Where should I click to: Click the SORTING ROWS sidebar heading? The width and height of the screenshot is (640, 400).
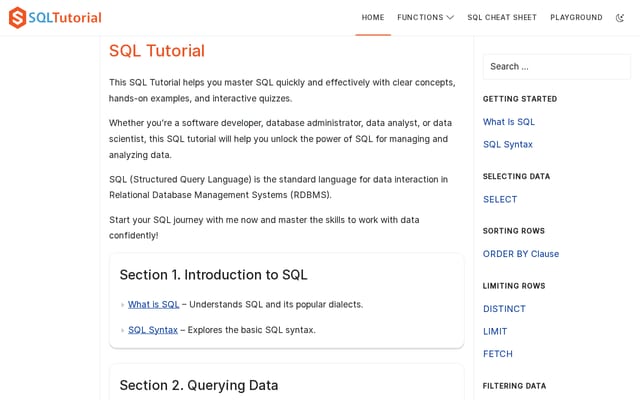[x=513, y=231]
